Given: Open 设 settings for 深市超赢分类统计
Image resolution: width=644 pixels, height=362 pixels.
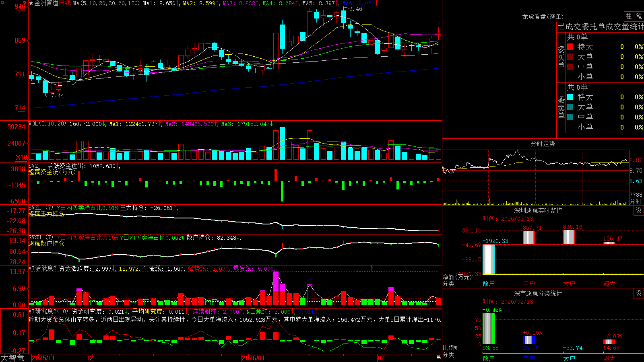Looking at the screenshot, I should point(639,293).
